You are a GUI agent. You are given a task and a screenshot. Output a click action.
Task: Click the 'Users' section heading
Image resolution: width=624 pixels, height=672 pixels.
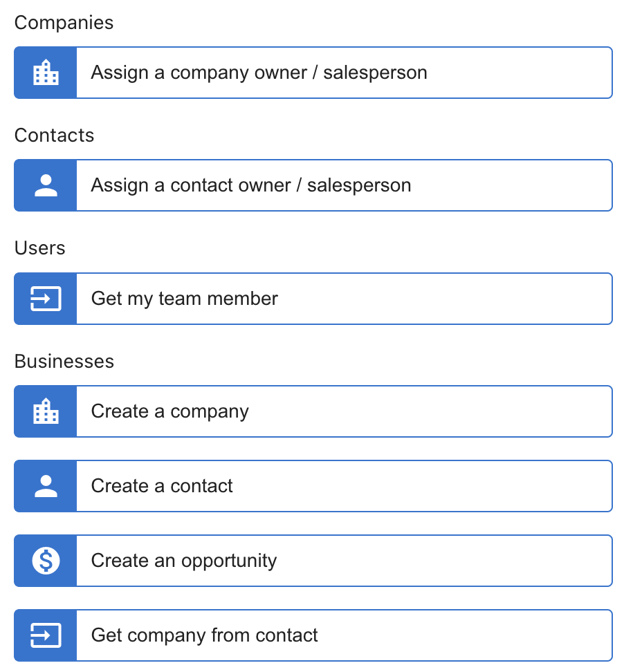[x=39, y=248]
